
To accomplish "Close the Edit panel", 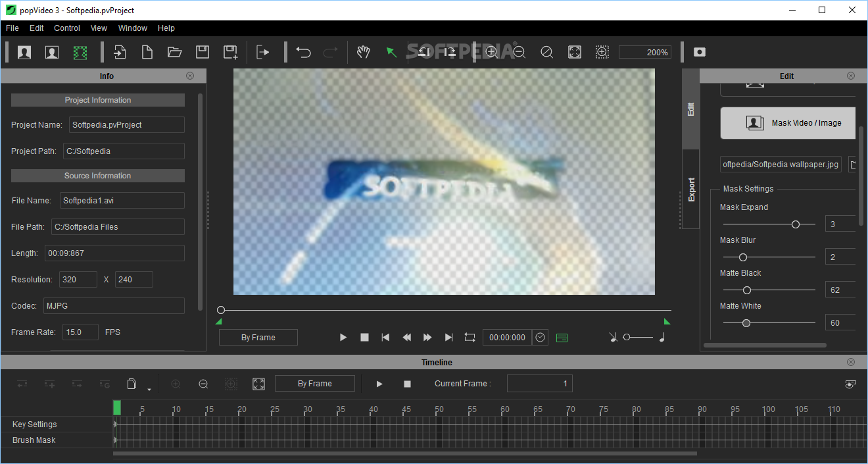I will tap(851, 76).
